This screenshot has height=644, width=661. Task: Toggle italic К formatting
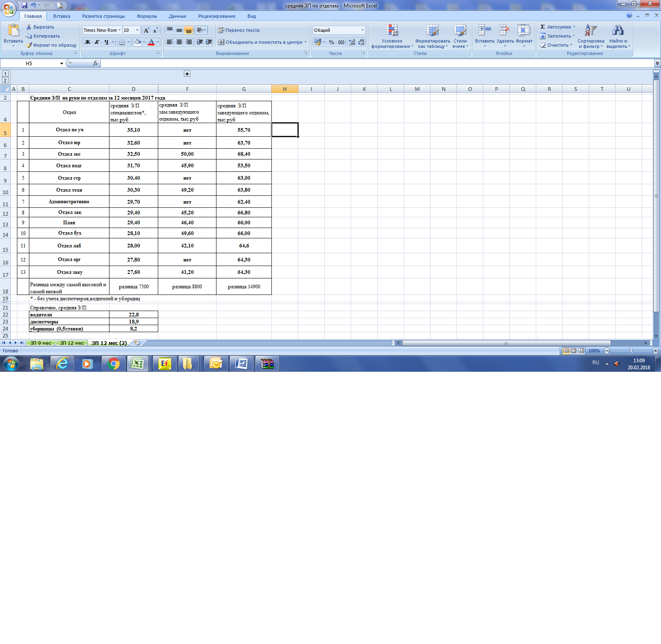point(97,42)
